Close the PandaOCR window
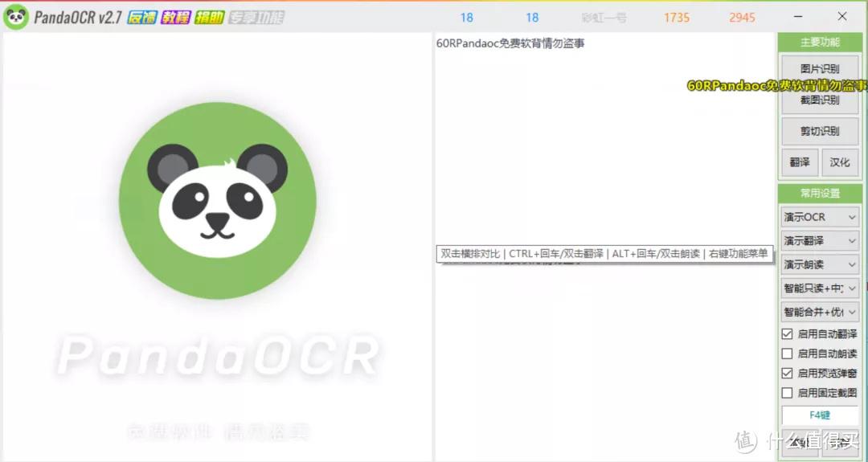 (x=842, y=17)
